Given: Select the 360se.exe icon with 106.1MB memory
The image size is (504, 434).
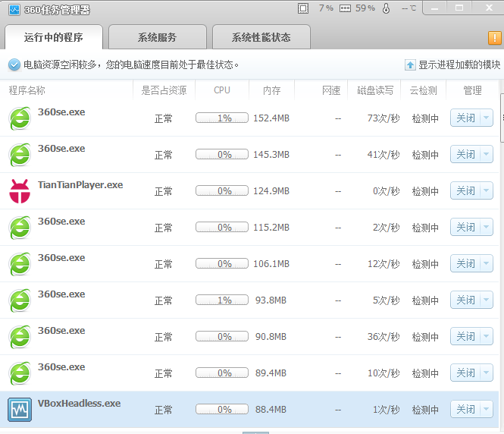Looking at the screenshot, I should (x=20, y=264).
